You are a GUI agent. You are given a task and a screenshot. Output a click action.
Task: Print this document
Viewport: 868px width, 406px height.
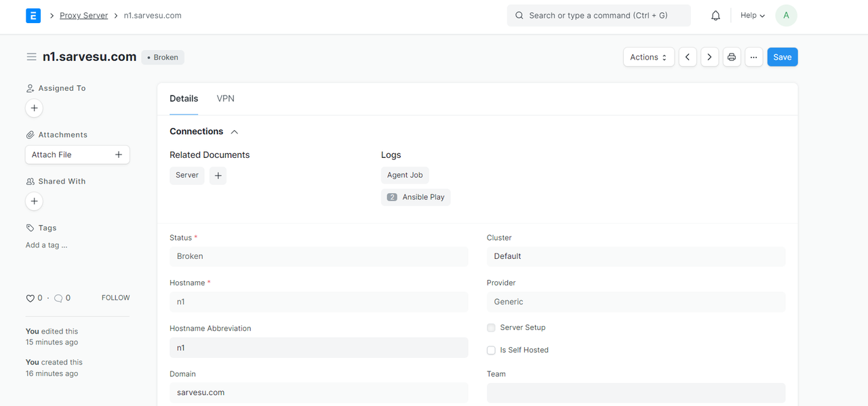point(732,57)
